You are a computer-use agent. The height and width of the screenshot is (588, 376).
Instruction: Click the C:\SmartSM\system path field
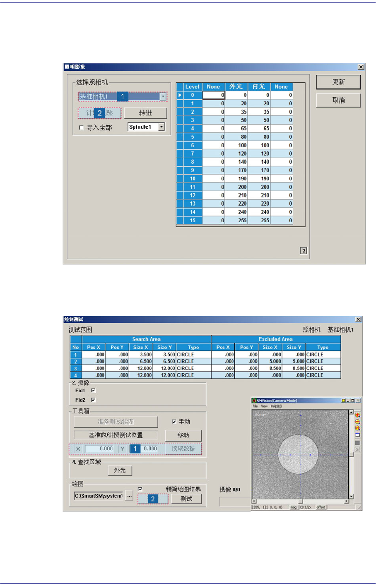pyautogui.click(x=99, y=496)
